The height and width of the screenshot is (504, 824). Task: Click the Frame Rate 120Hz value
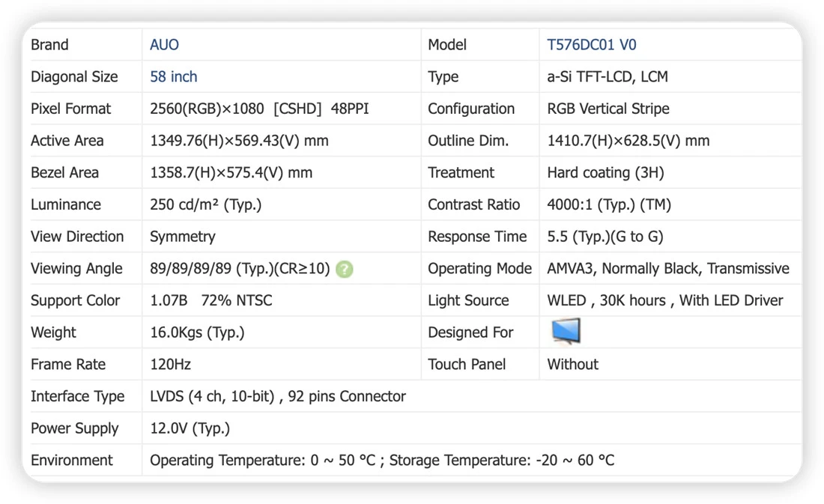[x=170, y=364]
